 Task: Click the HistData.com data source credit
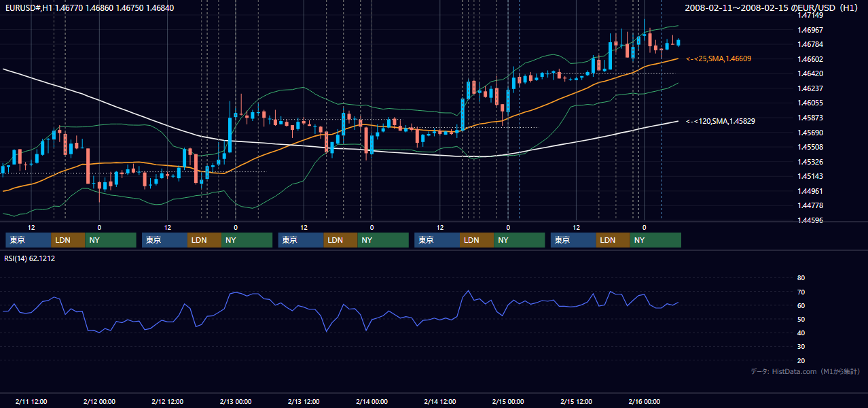[806, 371]
